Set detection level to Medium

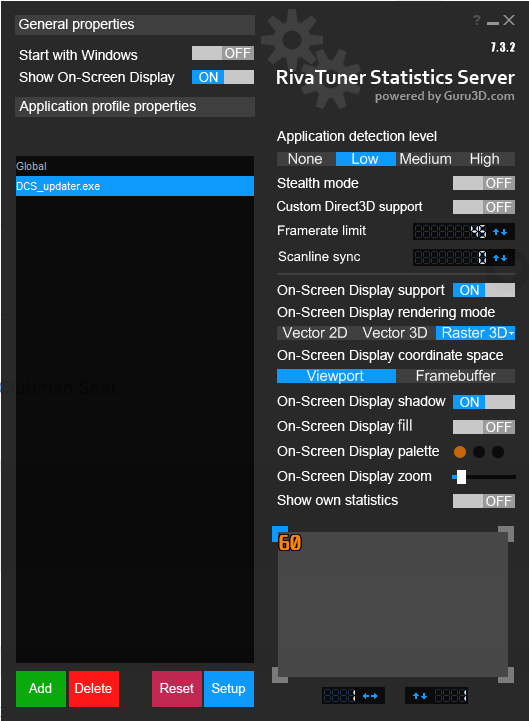point(426,159)
